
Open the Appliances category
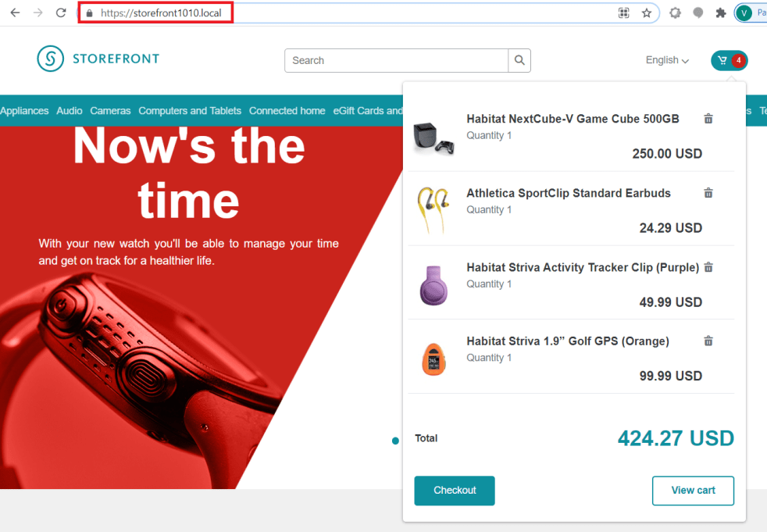click(x=24, y=111)
